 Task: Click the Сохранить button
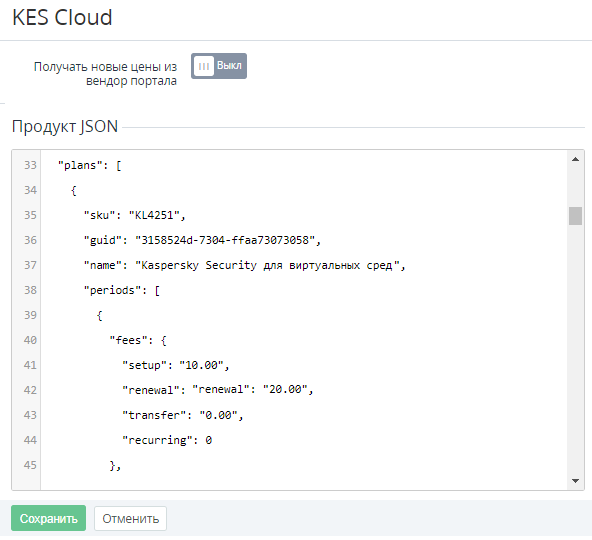tap(48, 518)
